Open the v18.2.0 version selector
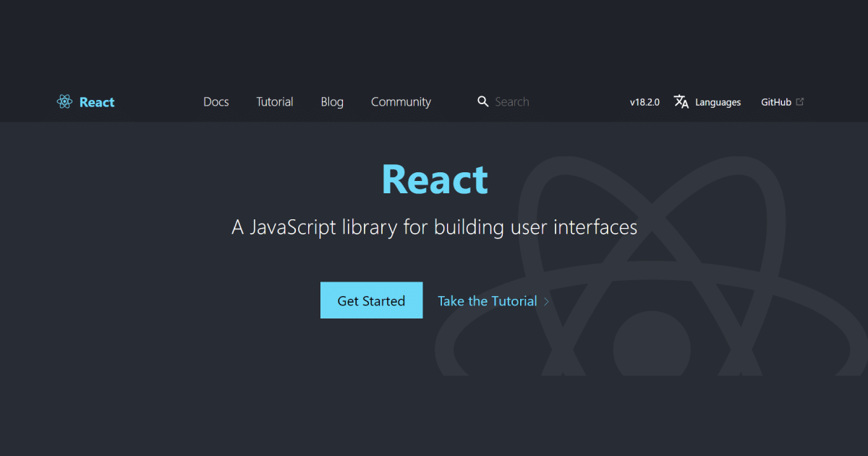Screen dimensions: 868x456 [644, 102]
